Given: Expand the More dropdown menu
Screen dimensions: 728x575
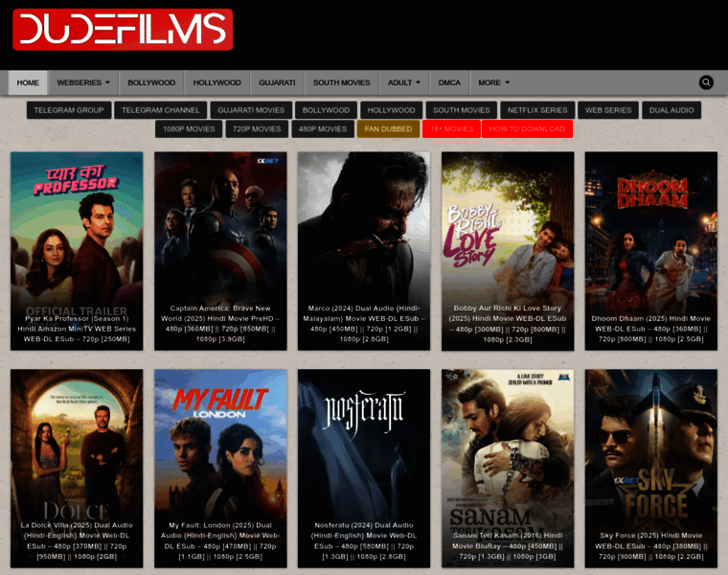Looking at the screenshot, I should tap(493, 82).
